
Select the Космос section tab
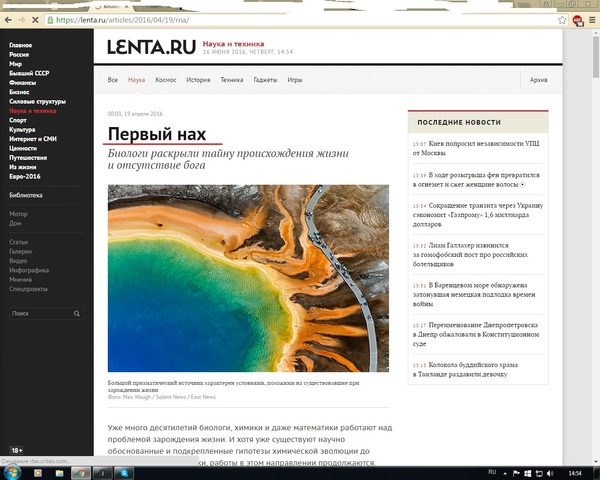point(166,80)
